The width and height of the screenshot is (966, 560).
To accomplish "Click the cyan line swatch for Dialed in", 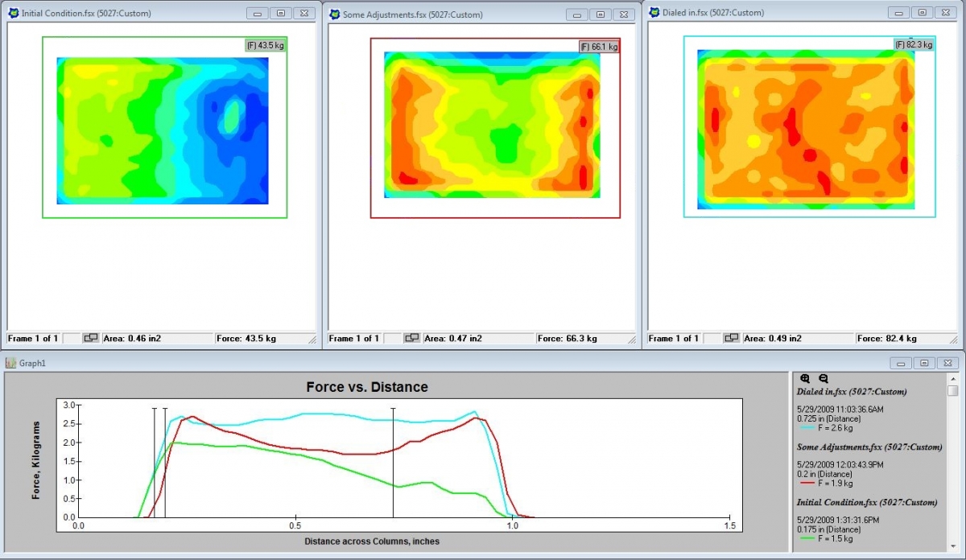I will click(806, 427).
